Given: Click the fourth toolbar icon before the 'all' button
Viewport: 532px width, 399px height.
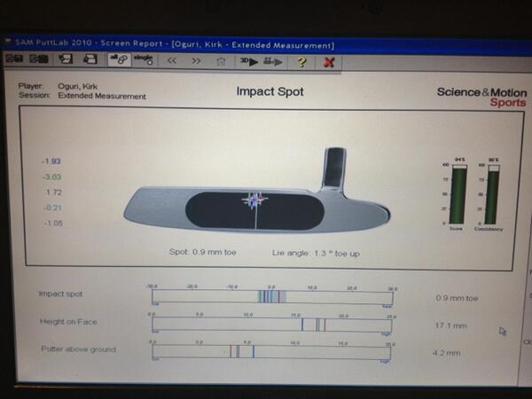Looking at the screenshot, I should coord(90,59).
